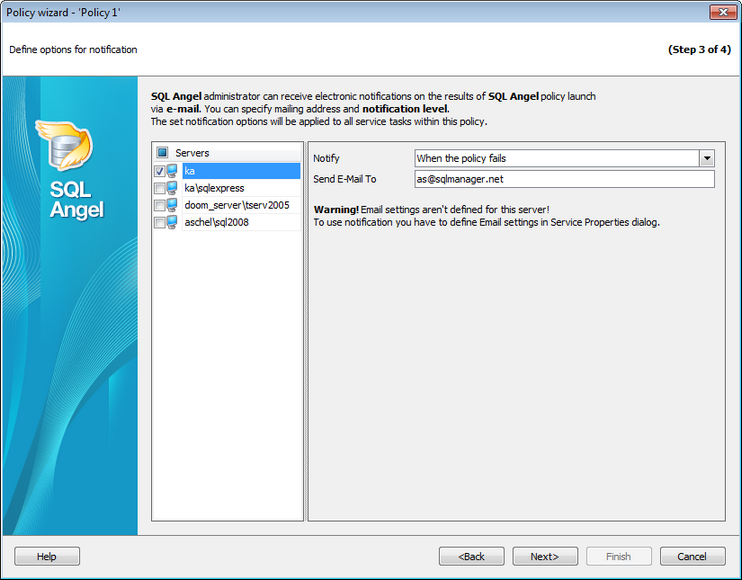Check the ka\sqlexpress server checkbox
The image size is (742, 580).
coord(159,188)
